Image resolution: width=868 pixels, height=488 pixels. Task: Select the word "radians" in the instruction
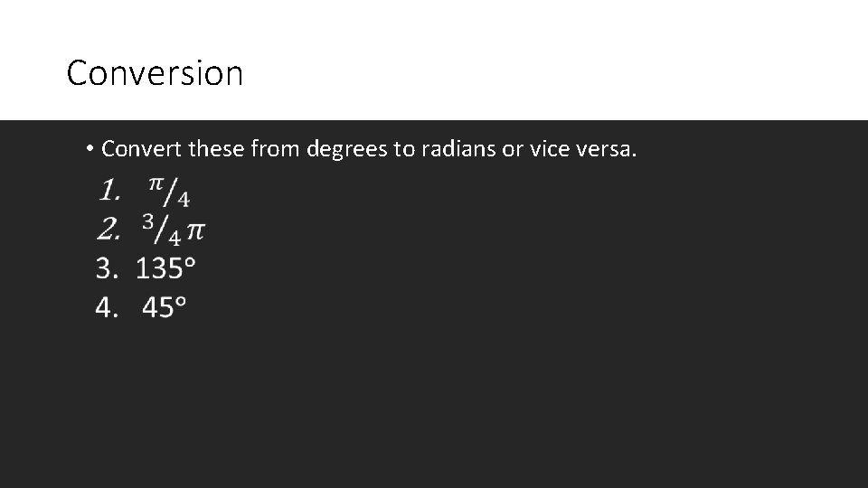458,148
